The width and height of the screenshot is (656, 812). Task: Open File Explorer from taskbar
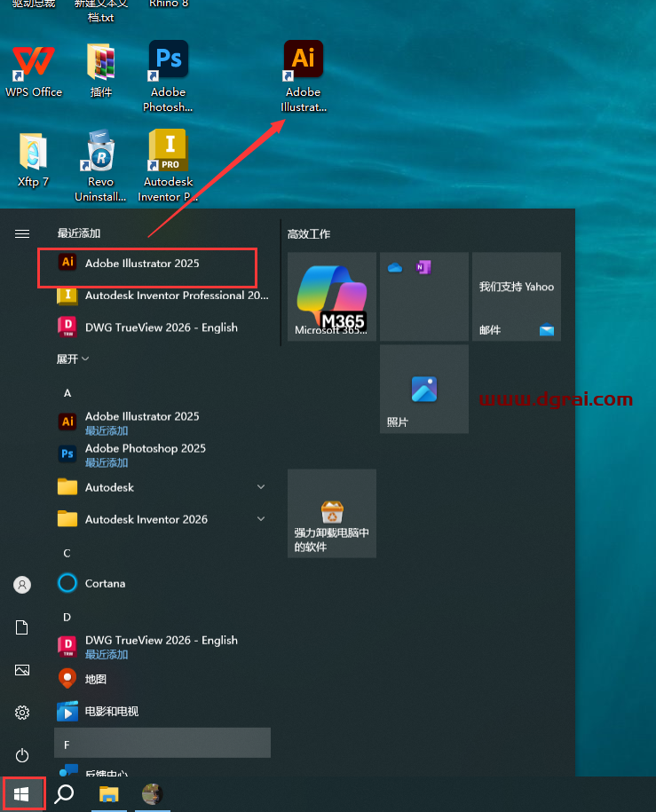tap(109, 794)
